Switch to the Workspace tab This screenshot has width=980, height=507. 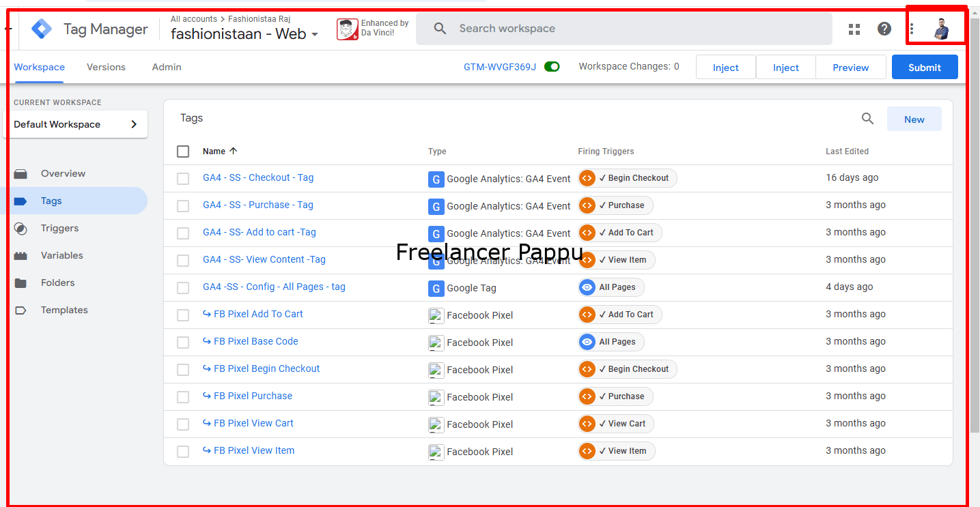click(x=39, y=67)
